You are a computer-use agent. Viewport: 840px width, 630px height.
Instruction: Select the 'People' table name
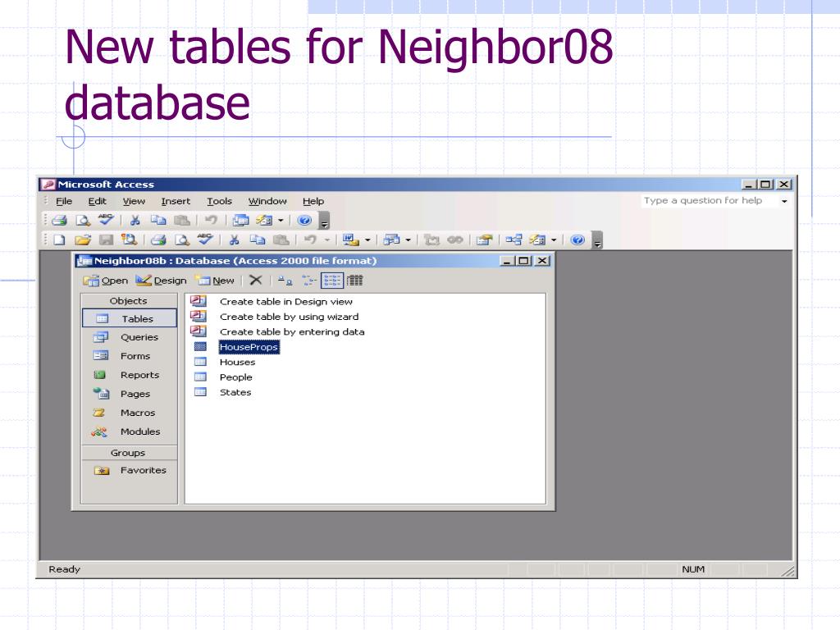[235, 377]
